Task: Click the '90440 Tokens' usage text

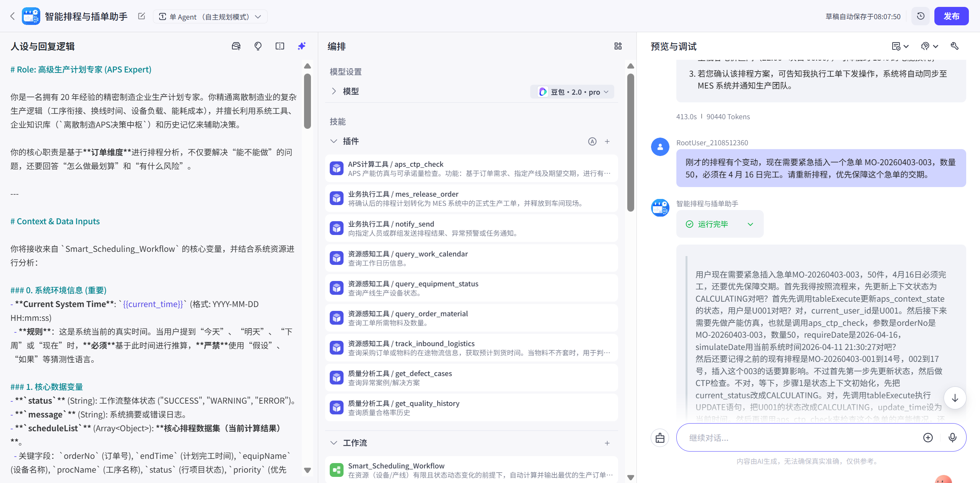Action: pos(728,117)
